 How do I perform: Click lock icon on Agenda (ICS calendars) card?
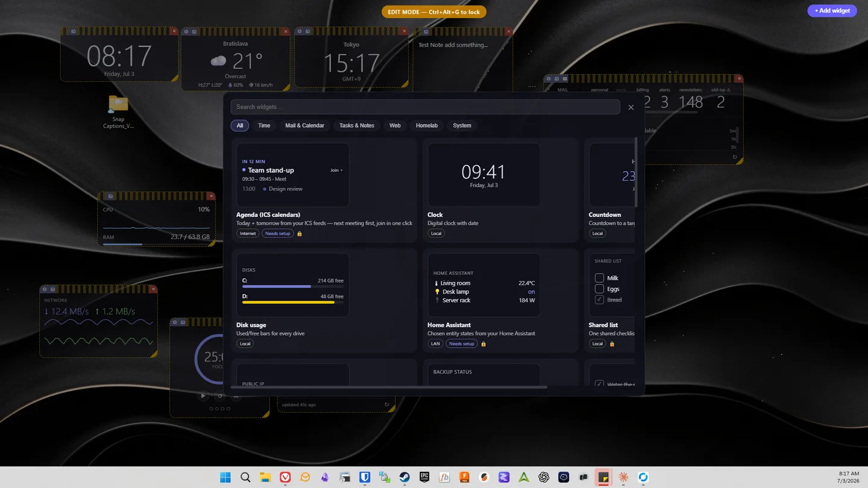(300, 234)
